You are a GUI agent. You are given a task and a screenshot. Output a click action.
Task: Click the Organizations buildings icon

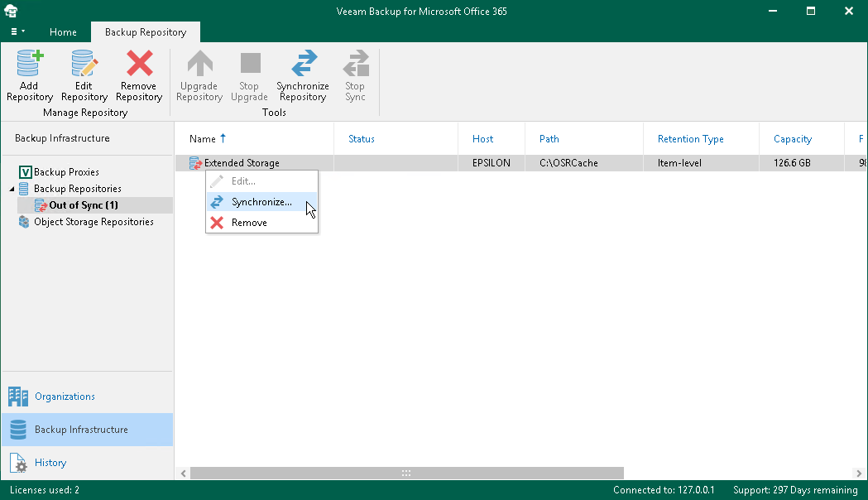[18, 397]
